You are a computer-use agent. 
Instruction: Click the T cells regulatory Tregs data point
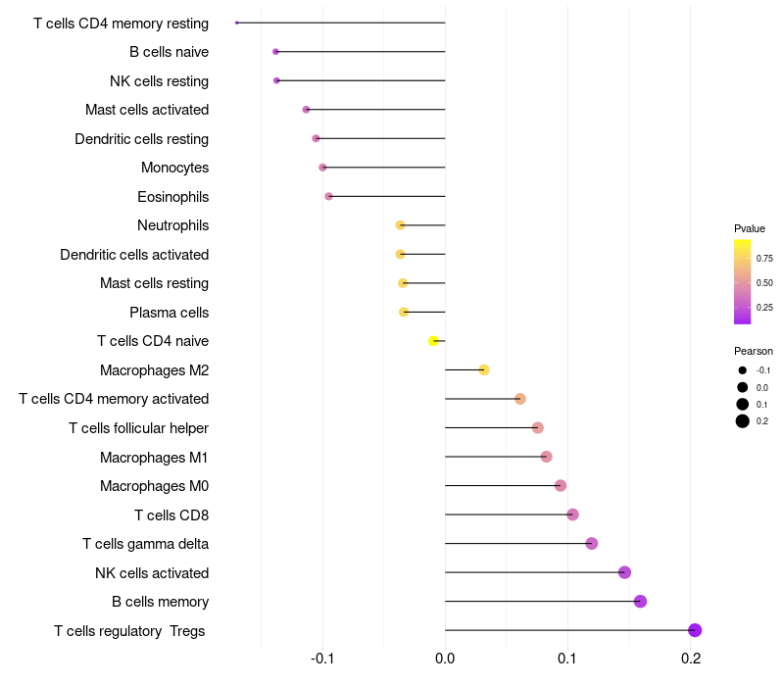pos(695,630)
